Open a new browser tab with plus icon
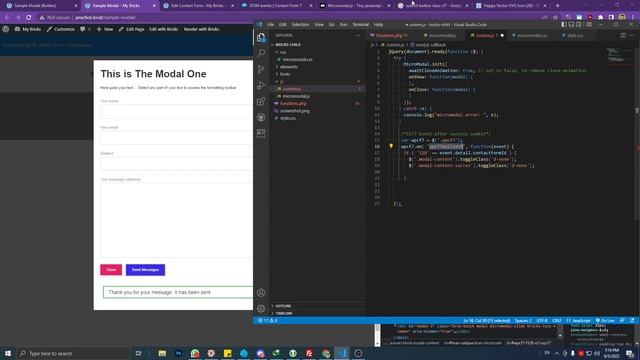Screen dimensions: 640x360 [558, 6]
